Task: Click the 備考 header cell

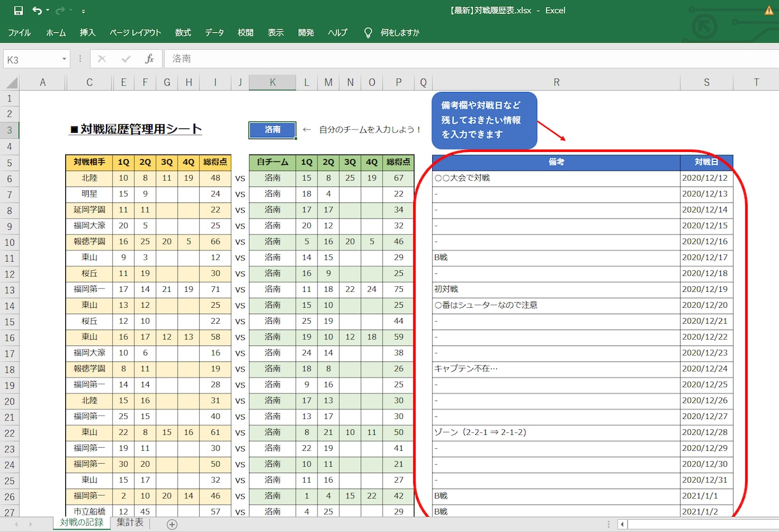Action: pyautogui.click(x=556, y=162)
